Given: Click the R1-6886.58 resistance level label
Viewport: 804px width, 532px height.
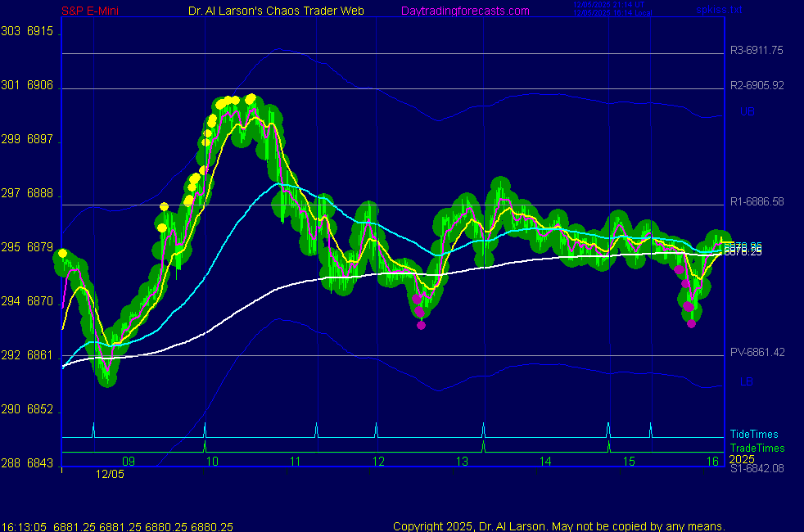Looking at the screenshot, I should point(757,201).
